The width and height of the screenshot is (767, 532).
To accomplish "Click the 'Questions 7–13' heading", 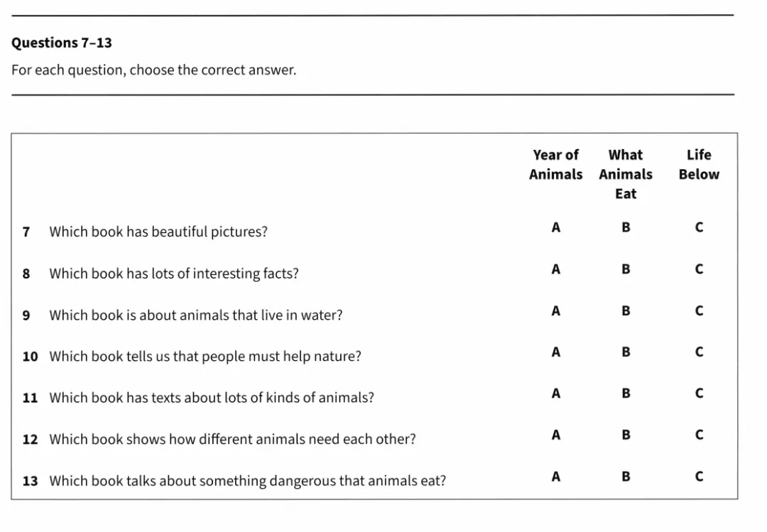I will click(62, 43).
